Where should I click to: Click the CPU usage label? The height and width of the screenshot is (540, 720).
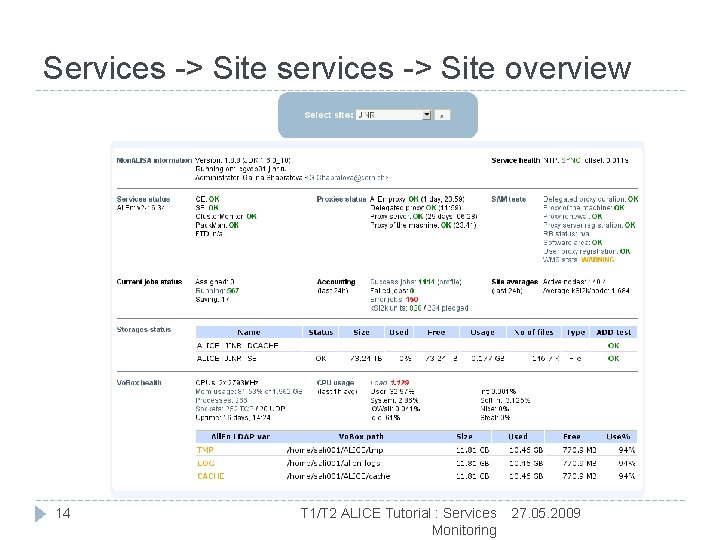(335, 382)
